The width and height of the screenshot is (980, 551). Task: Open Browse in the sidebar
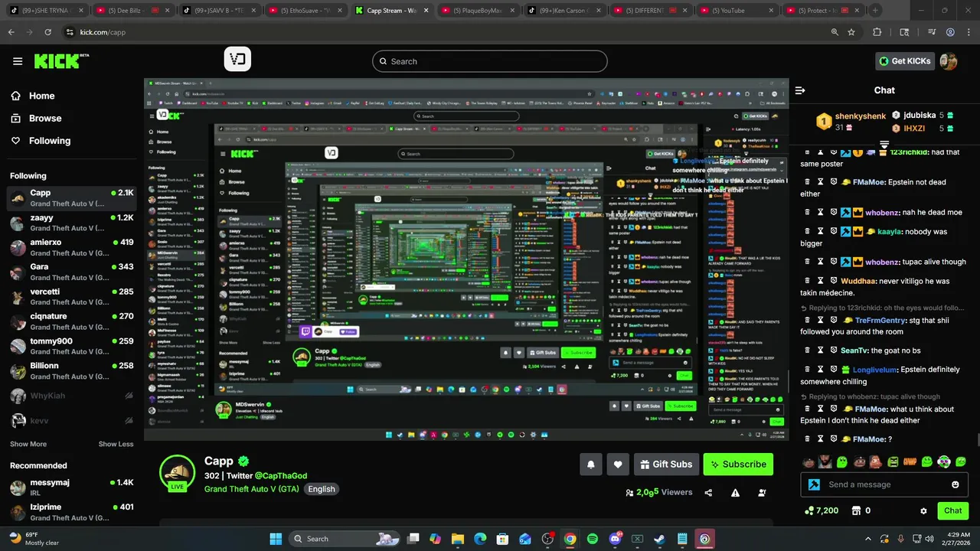(36, 118)
